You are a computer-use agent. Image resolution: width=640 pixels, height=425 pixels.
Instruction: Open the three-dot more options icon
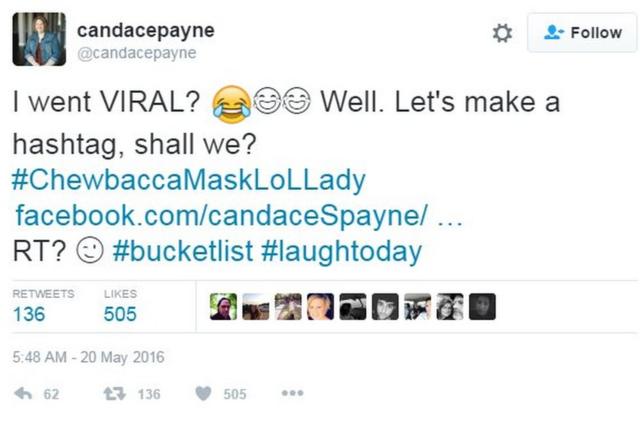[293, 393]
